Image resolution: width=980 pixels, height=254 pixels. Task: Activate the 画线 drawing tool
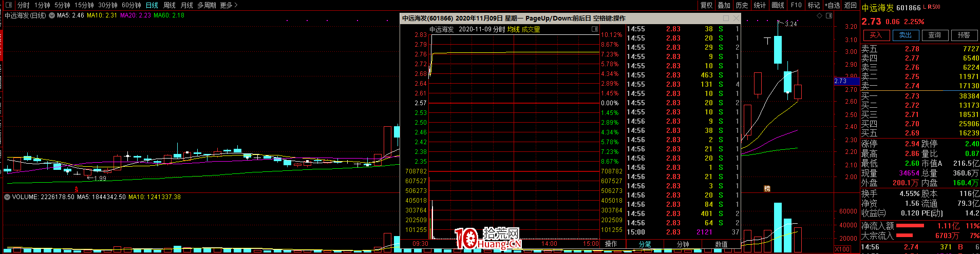(778, 5)
